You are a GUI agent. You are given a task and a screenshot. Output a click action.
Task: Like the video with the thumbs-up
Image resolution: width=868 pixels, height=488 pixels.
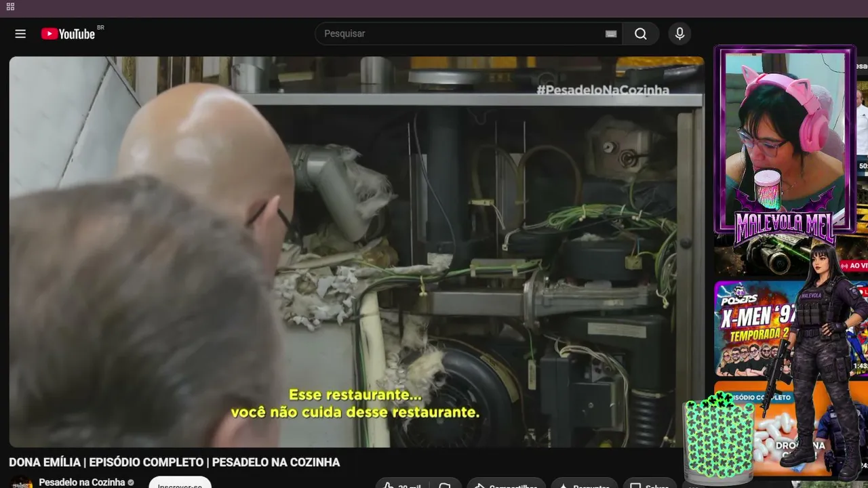pos(400,485)
